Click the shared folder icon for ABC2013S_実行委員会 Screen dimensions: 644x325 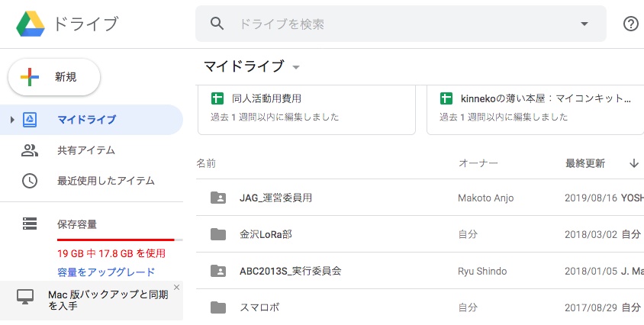tap(218, 271)
